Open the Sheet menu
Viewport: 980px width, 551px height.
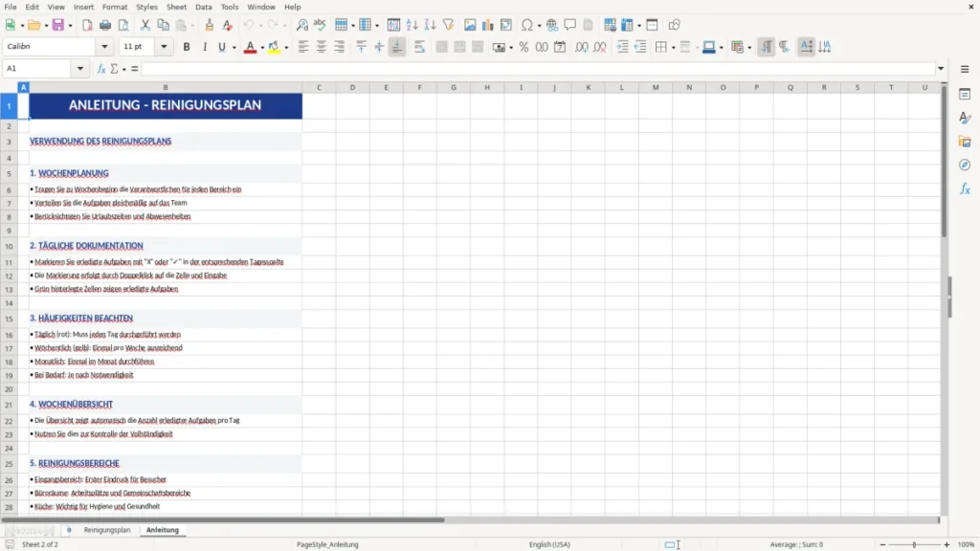(x=176, y=7)
